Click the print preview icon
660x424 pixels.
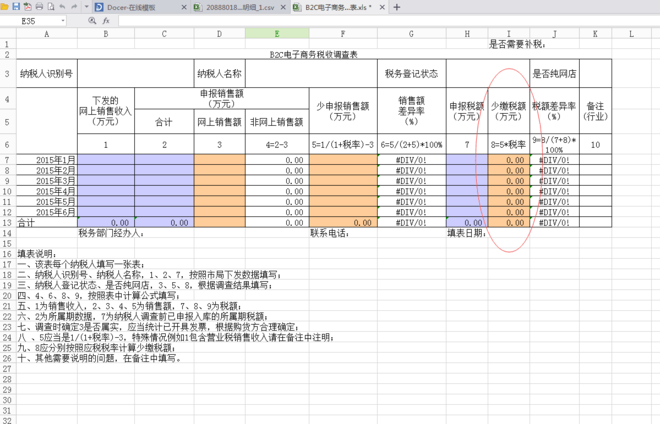point(51,6)
